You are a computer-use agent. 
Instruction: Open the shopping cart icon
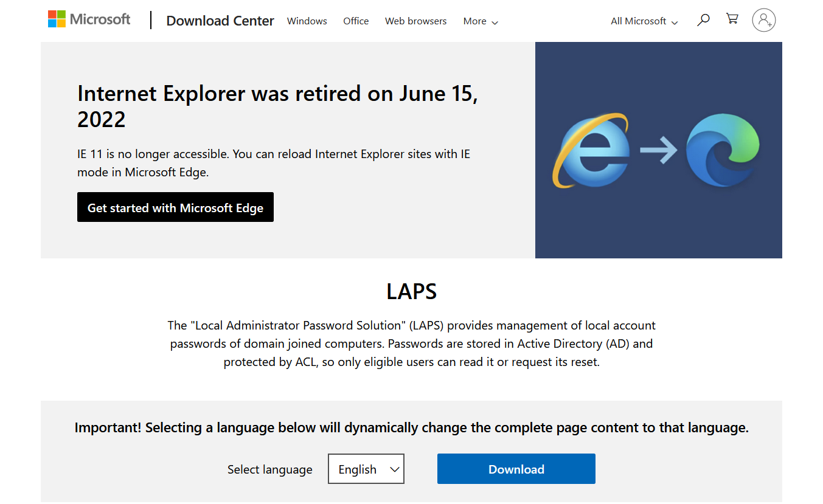click(x=732, y=19)
